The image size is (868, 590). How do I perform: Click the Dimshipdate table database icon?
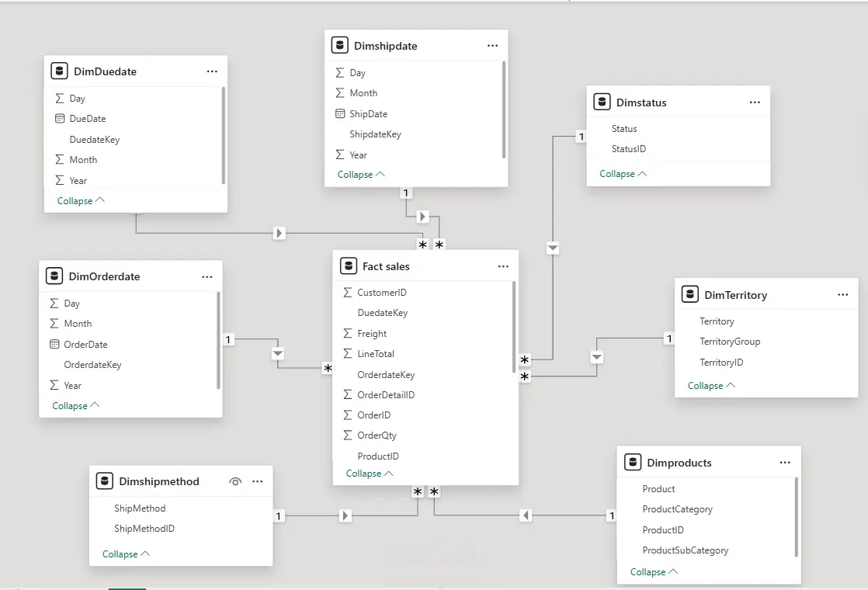coord(339,46)
